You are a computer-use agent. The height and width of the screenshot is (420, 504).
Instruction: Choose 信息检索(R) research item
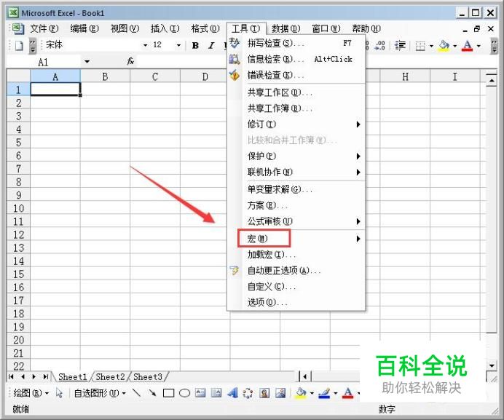[296, 59]
